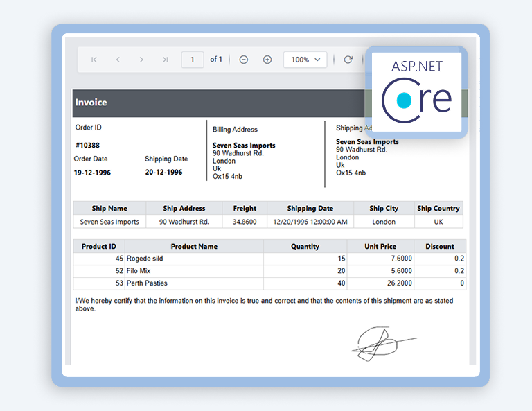Go to the first report page
532x411 pixels.
coord(94,60)
